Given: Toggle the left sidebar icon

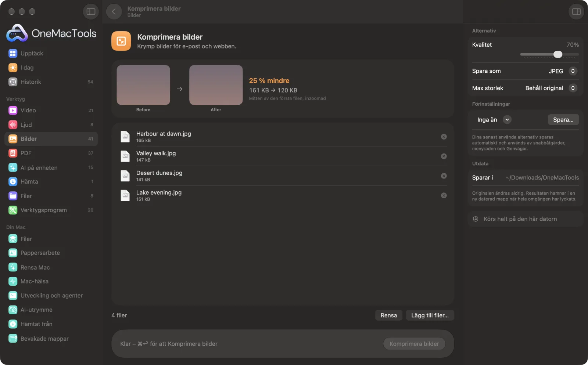Looking at the screenshot, I should (91, 12).
